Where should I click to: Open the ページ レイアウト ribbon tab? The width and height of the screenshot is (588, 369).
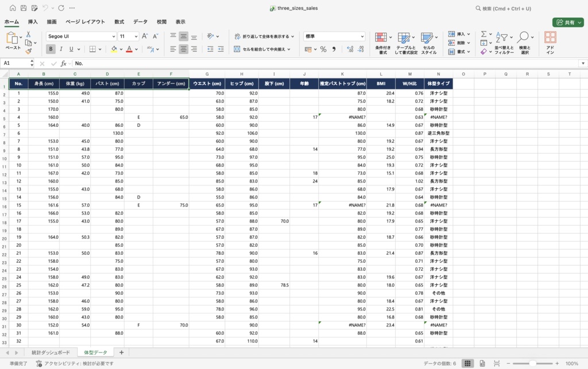[x=85, y=22]
